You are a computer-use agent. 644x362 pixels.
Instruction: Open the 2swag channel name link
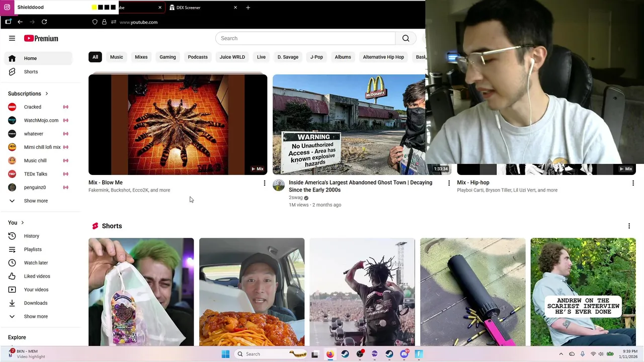point(296,198)
